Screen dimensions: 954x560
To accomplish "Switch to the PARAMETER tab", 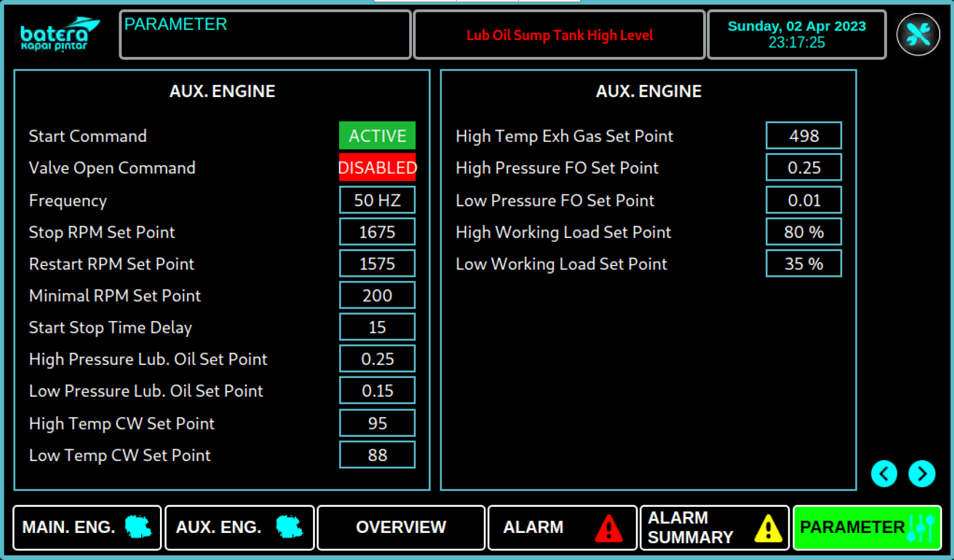I will [x=866, y=527].
